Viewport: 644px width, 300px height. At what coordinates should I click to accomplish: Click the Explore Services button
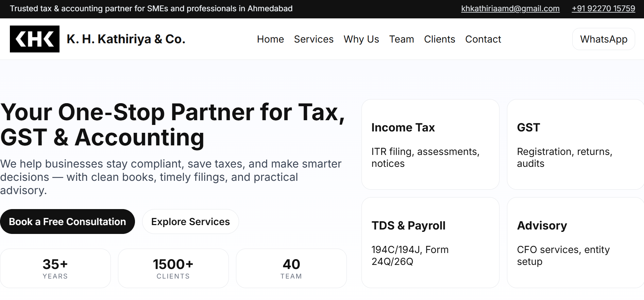(190, 222)
